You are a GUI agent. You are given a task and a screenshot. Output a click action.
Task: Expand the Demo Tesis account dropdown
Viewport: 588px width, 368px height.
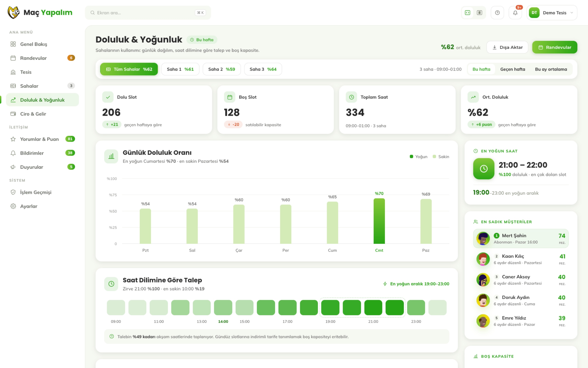[552, 13]
